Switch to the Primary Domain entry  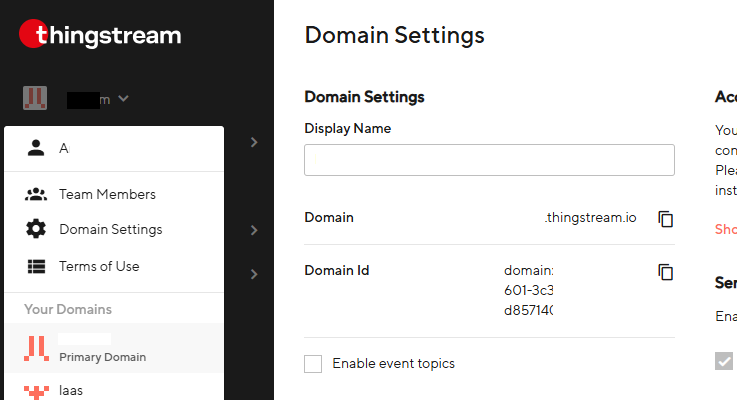[114, 348]
